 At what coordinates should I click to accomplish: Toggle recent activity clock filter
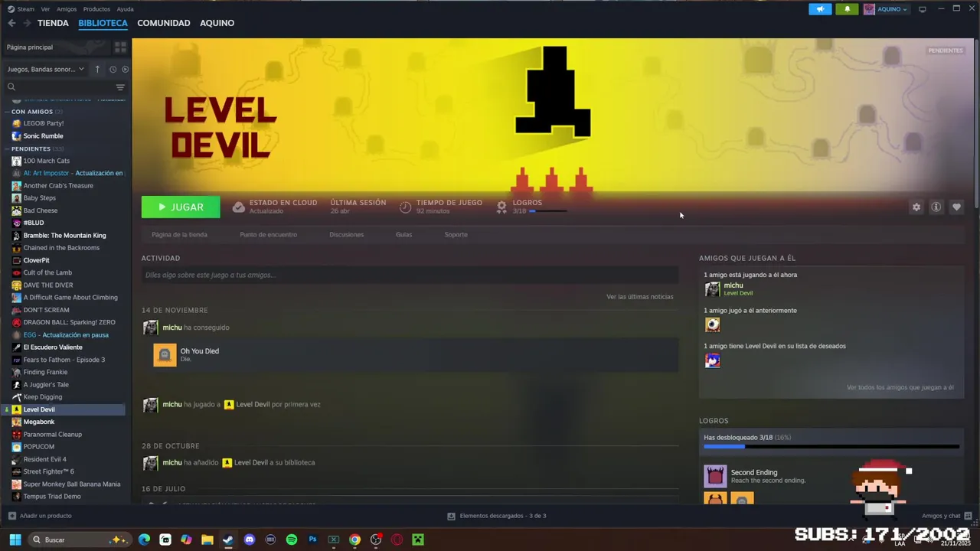click(x=113, y=69)
